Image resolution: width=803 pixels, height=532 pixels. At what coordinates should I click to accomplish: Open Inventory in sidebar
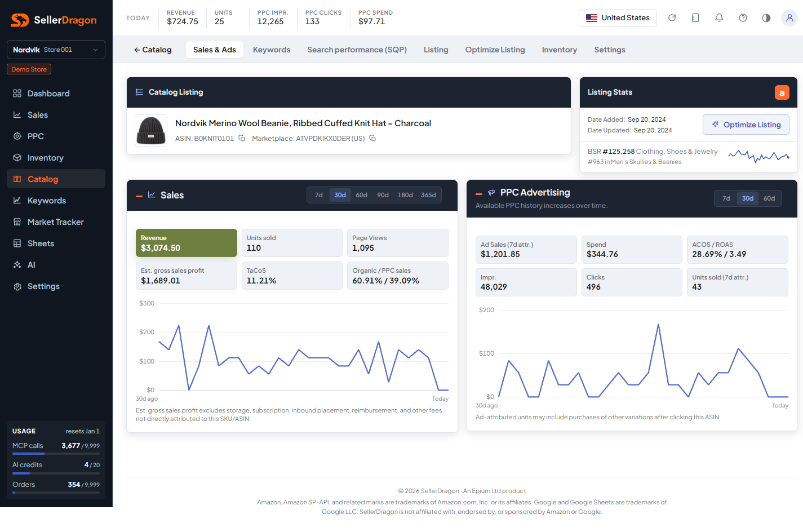click(56, 158)
